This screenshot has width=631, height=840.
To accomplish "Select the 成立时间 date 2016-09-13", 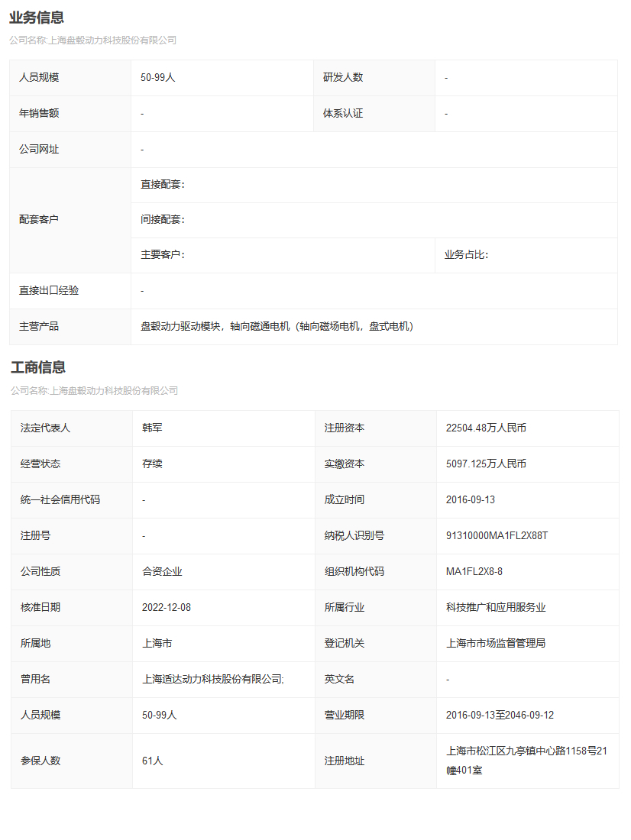I will pyautogui.click(x=471, y=500).
